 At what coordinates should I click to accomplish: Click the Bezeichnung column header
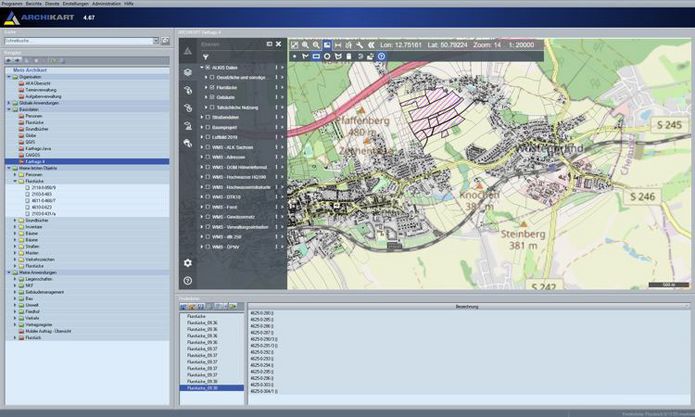(468, 305)
